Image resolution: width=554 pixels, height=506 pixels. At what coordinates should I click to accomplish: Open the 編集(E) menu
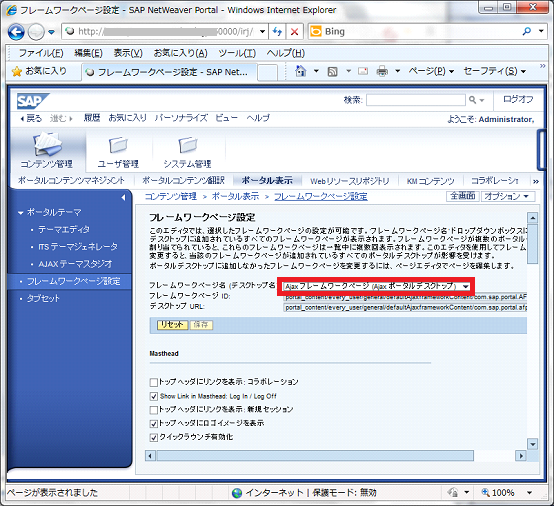click(x=88, y=53)
